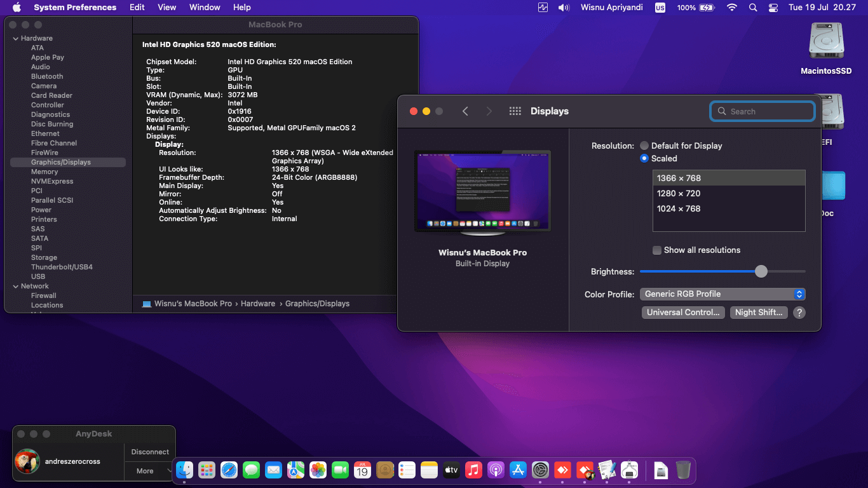Select the Default for Display radio button

645,146
